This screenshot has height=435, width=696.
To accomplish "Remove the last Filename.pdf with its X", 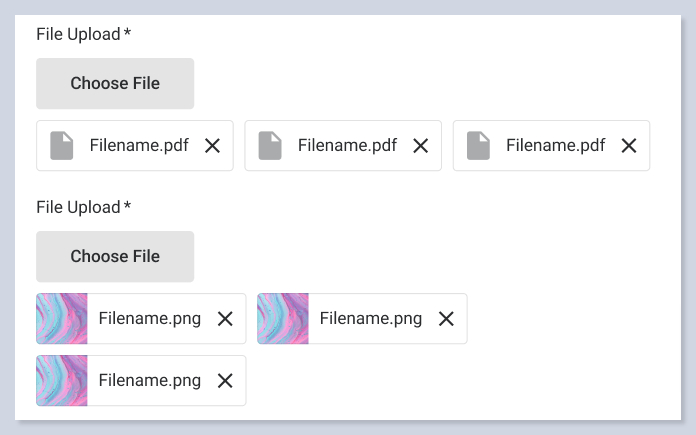I will tap(628, 146).
